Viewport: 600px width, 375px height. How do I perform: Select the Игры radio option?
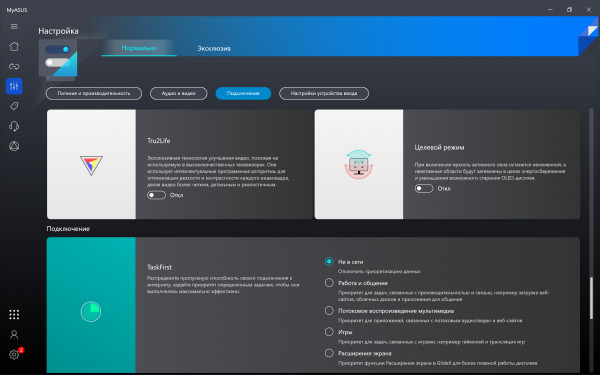(x=329, y=332)
